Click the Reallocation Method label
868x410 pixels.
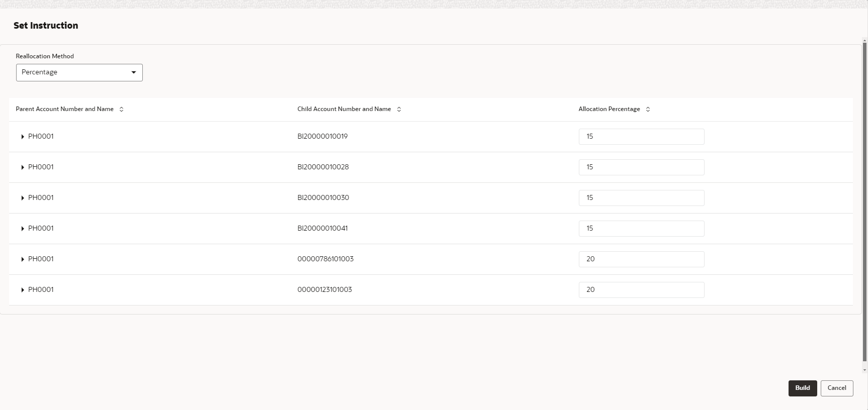pos(45,56)
